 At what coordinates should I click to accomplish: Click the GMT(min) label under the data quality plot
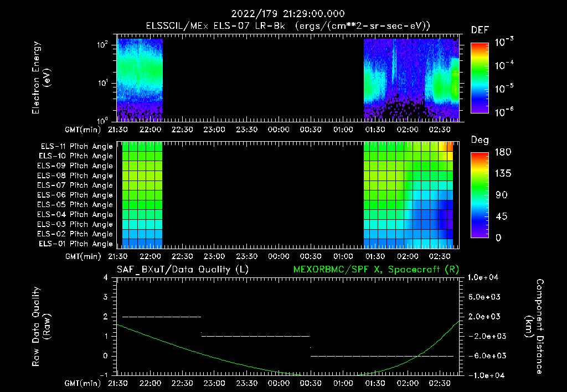click(x=83, y=383)
